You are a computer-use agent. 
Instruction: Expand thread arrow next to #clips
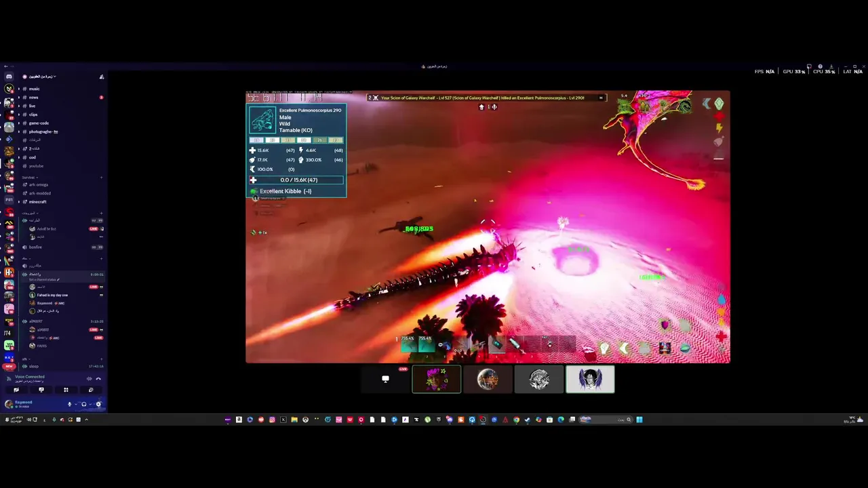[x=19, y=115]
